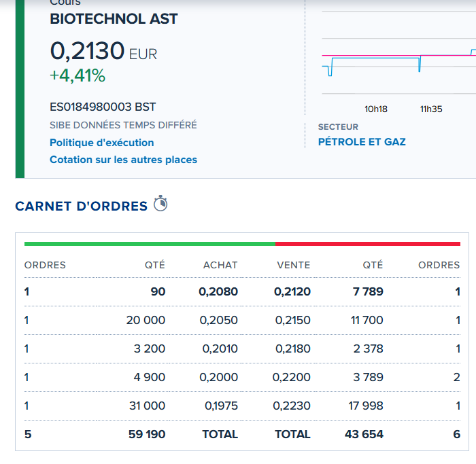Click the 0,2130 EUR price value
Viewport: 476px width, 464px height.
click(103, 51)
